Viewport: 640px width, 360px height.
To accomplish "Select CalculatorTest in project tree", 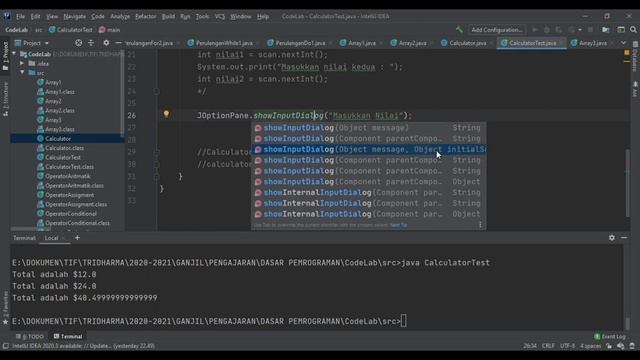I will (62, 158).
